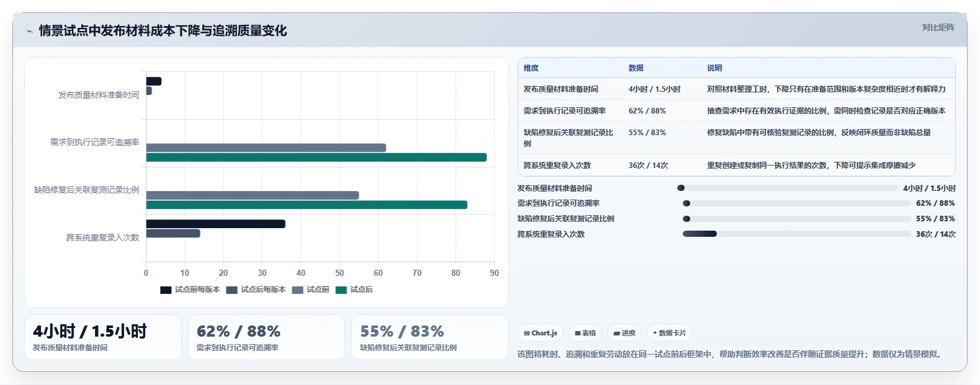The image size is (980, 385).
Task: Select the 表格 tag chip
Action: click(585, 333)
